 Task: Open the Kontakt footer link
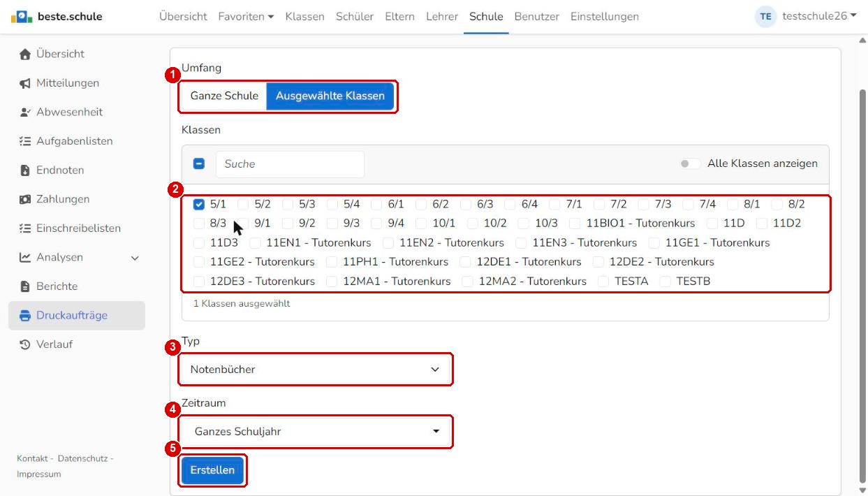[32, 458]
